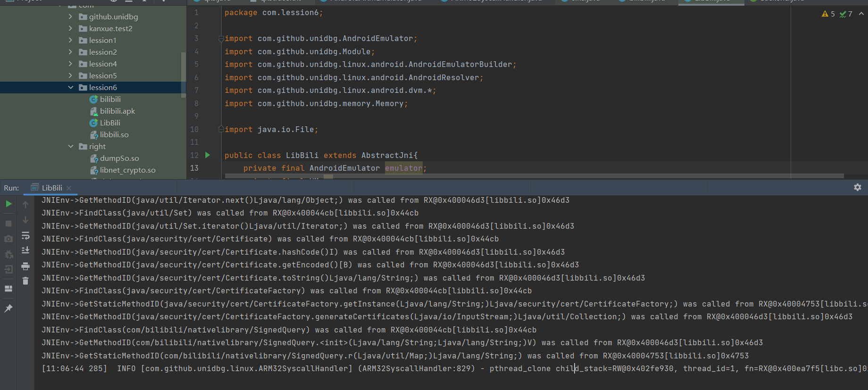This screenshot has width=868, height=390.
Task: Select libbili.so file in tree
Action: click(x=114, y=134)
